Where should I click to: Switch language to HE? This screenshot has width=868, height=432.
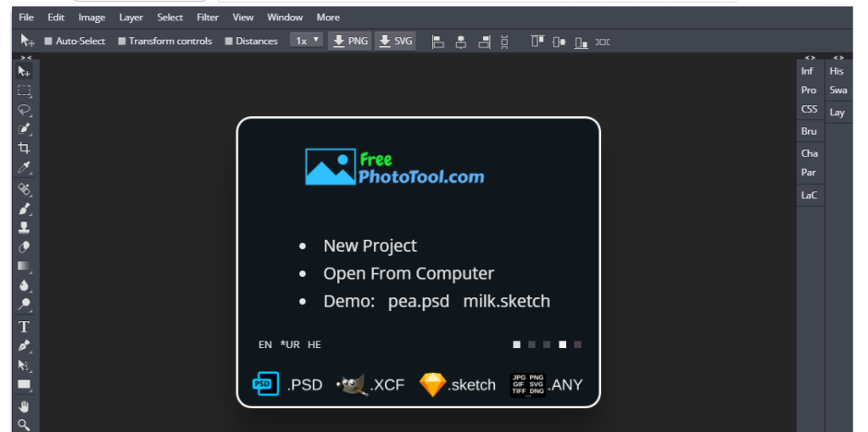[314, 345]
